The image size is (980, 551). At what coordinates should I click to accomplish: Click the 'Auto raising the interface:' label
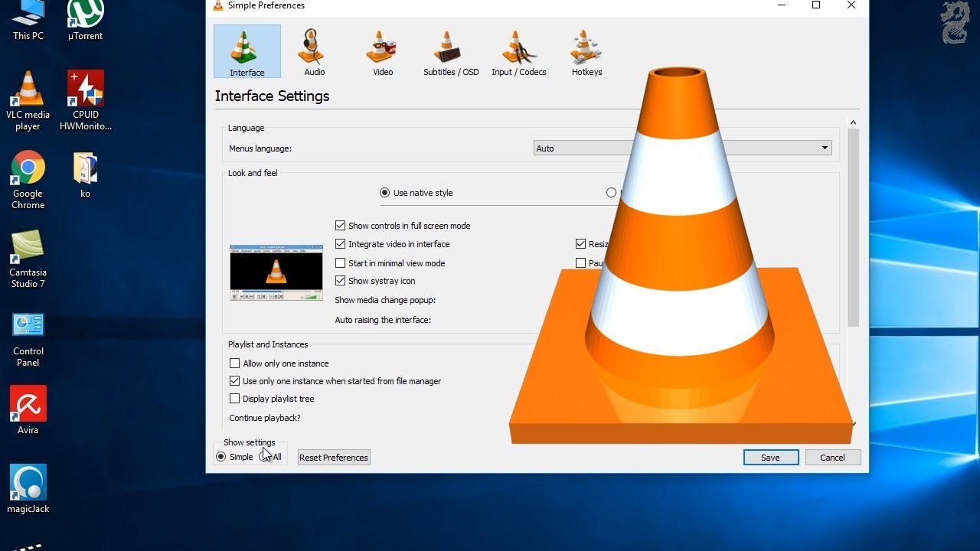tap(383, 320)
